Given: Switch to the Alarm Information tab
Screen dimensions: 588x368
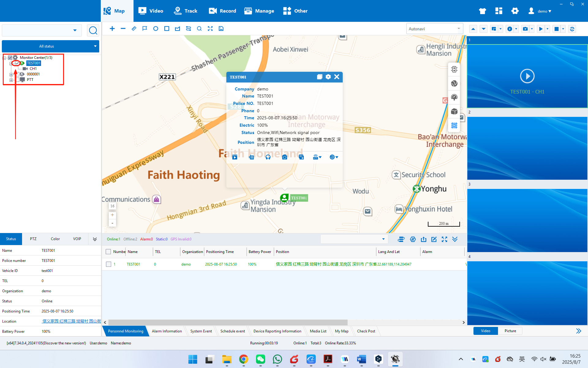Looking at the screenshot, I should point(167,331).
